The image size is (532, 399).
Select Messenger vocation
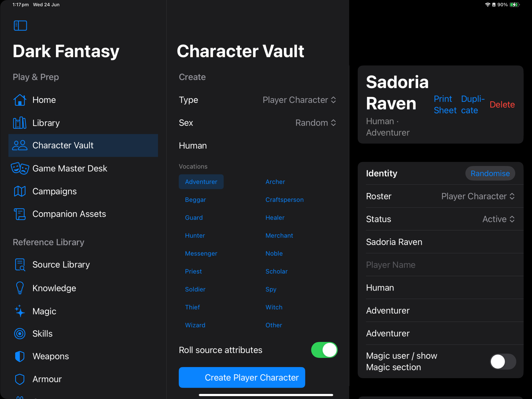coord(201,253)
